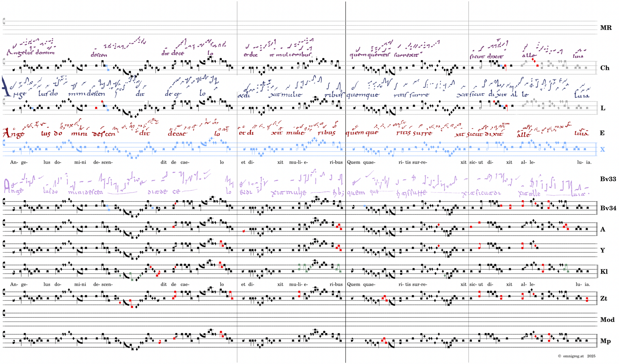619x364 pixels.
Task: Click the C clef on the Mp staff
Action: 4,334
